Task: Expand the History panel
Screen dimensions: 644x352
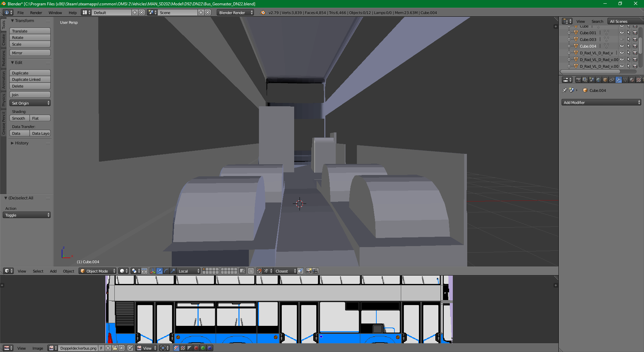Action: point(21,143)
